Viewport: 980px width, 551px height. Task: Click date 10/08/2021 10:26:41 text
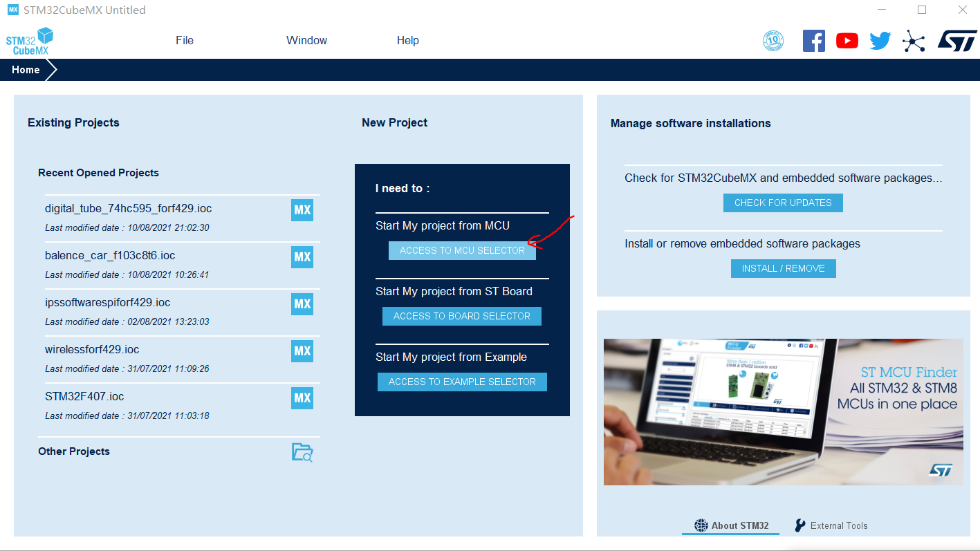pyautogui.click(x=168, y=274)
